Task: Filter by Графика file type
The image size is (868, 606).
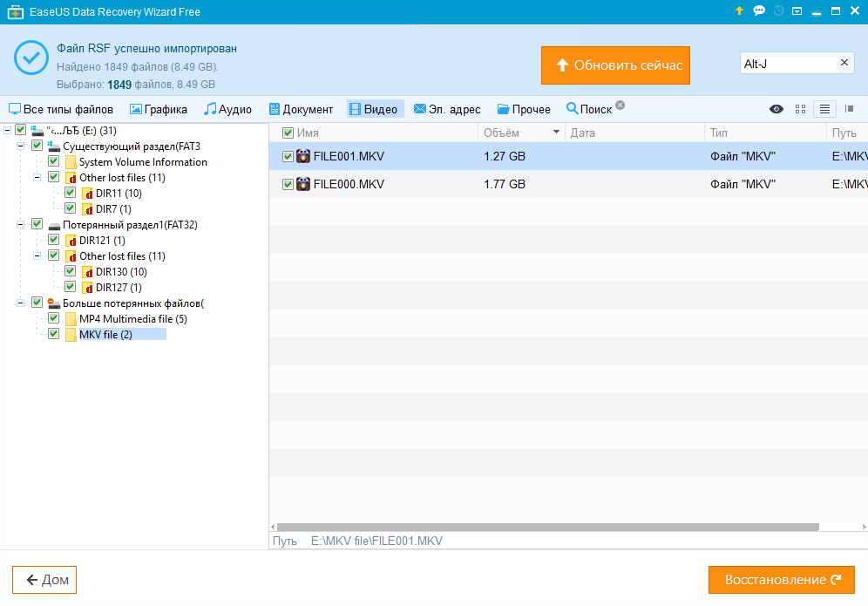Action: (159, 109)
